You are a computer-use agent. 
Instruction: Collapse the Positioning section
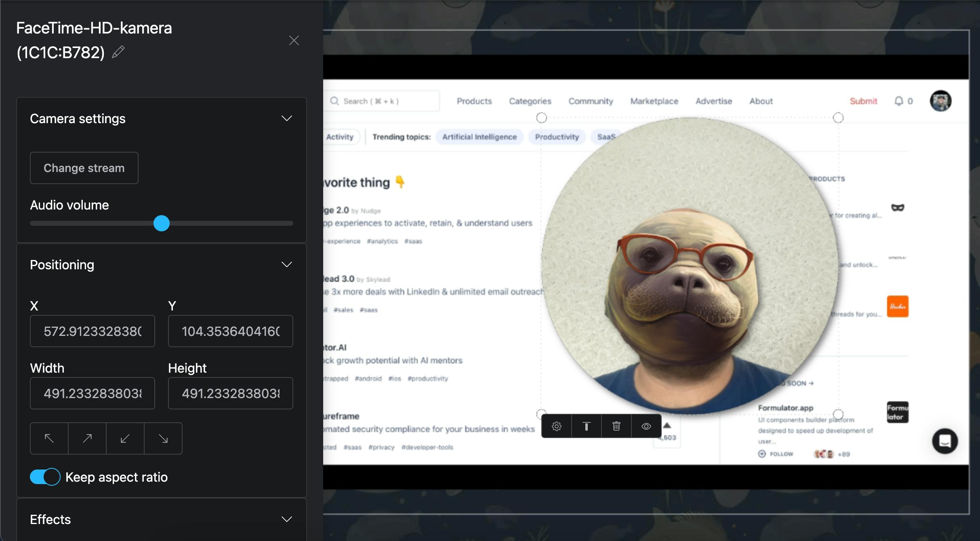click(x=286, y=265)
